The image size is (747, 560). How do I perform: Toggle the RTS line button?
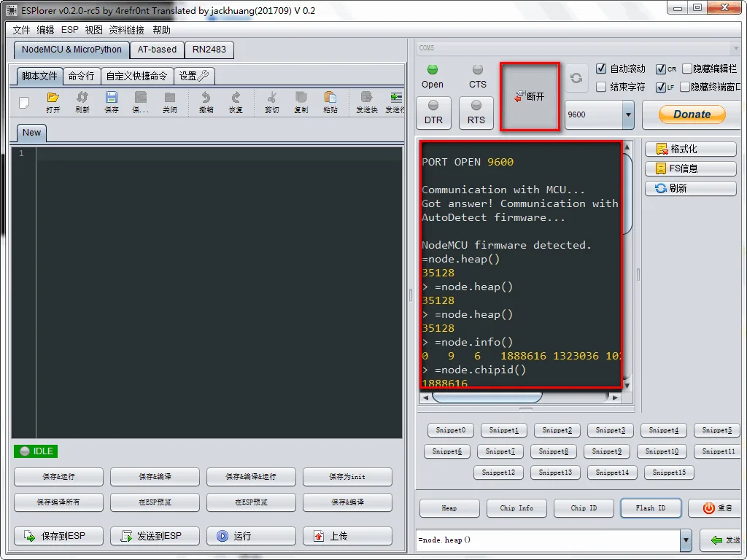[476, 112]
